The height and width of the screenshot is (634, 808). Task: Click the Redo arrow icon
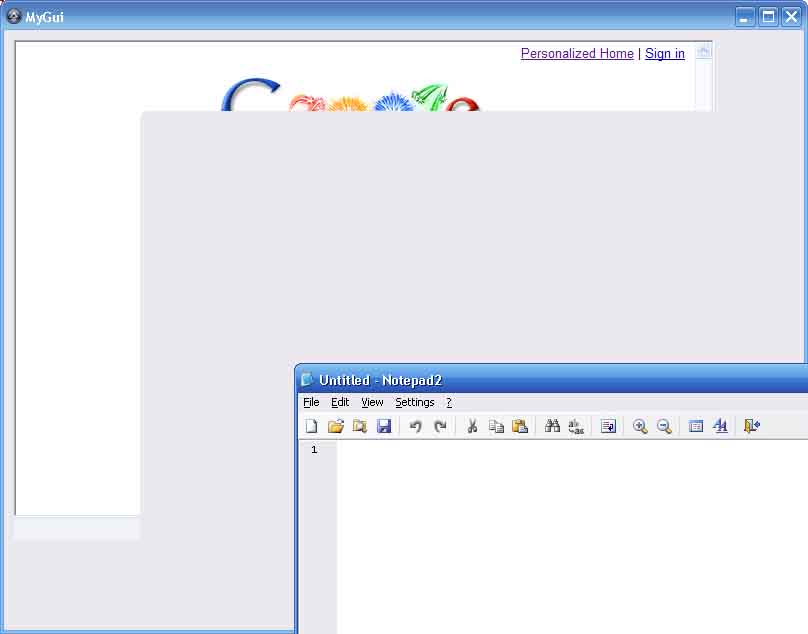[440, 426]
